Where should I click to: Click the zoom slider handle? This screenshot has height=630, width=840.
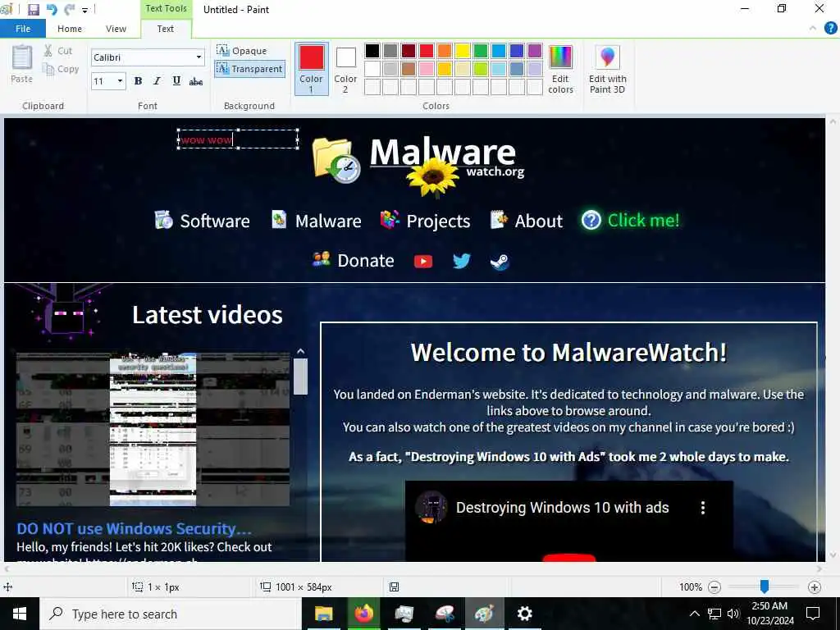765,587
